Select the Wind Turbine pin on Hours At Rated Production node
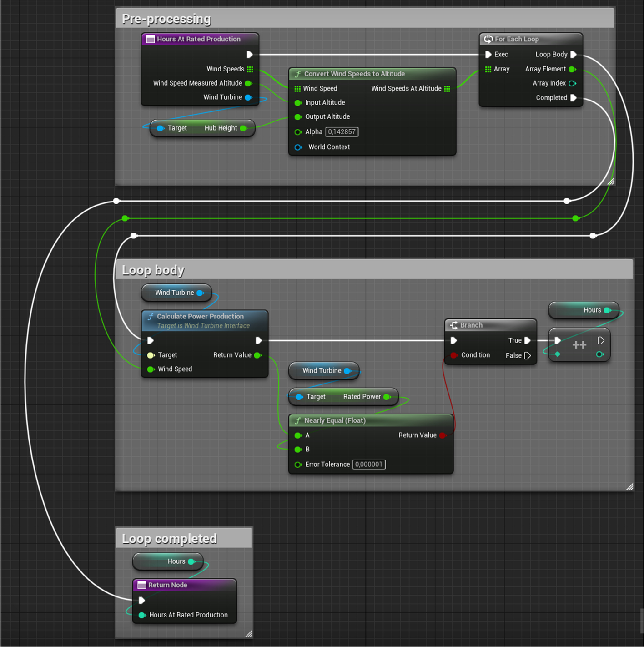 pos(248,97)
